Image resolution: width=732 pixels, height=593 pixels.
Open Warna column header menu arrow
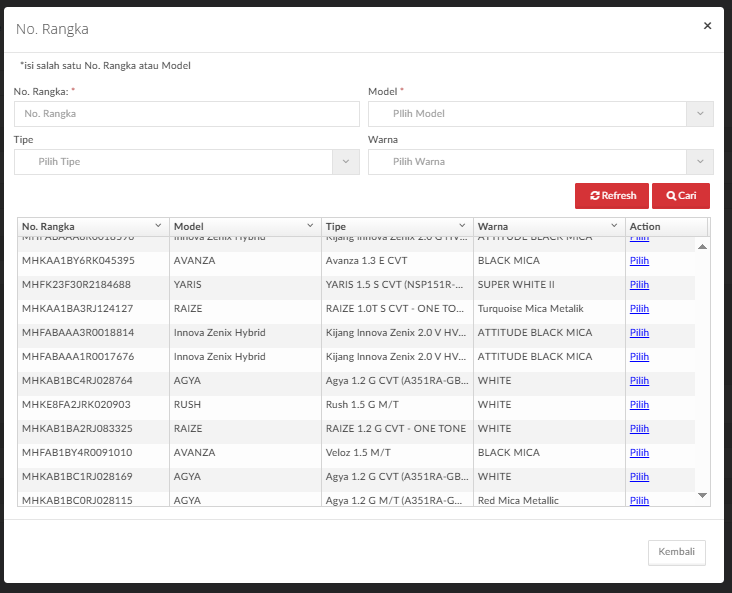[x=614, y=226]
